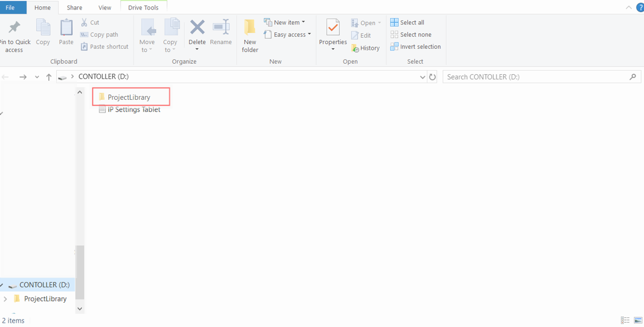
Task: Click Edit in the Open group
Action: click(361, 35)
